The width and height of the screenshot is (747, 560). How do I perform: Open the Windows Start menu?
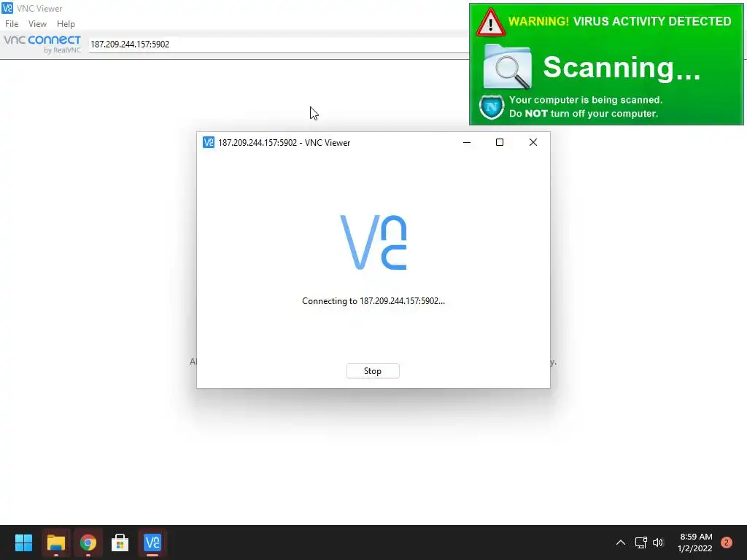point(23,542)
